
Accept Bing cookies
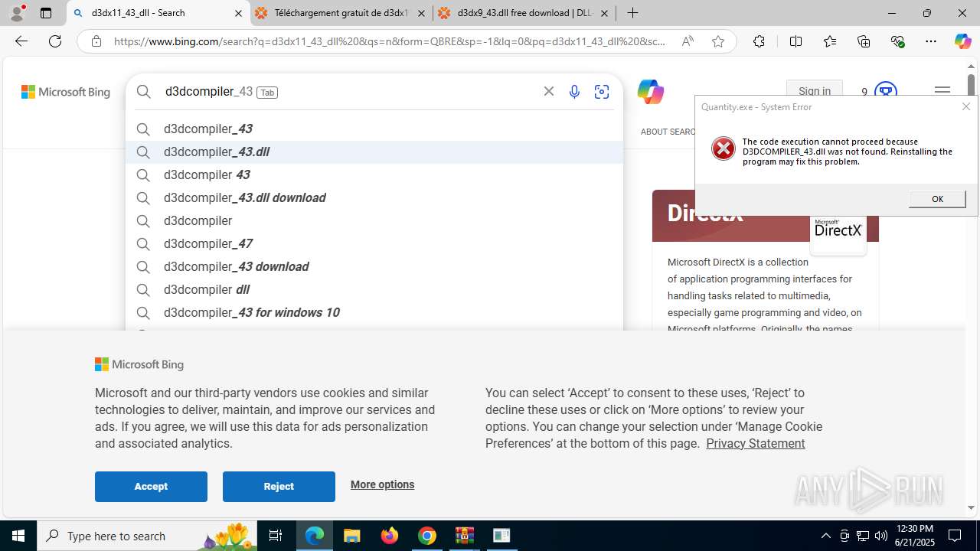coord(151,487)
